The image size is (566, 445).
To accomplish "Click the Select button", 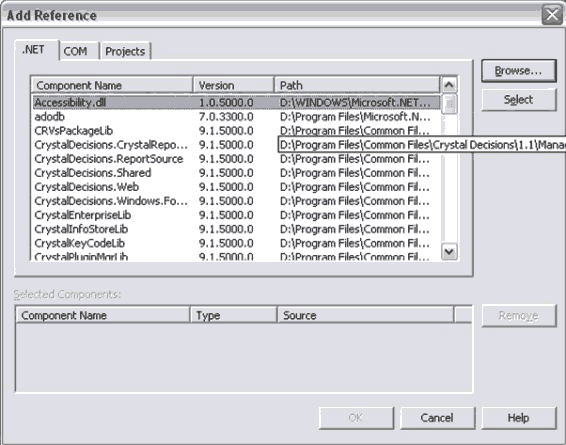I will (x=519, y=100).
